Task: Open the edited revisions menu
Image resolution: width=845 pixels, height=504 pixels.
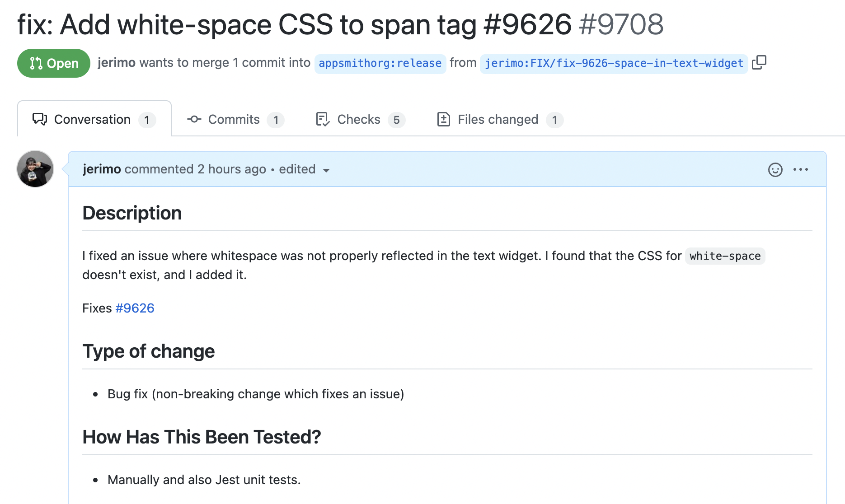Action: click(x=304, y=169)
